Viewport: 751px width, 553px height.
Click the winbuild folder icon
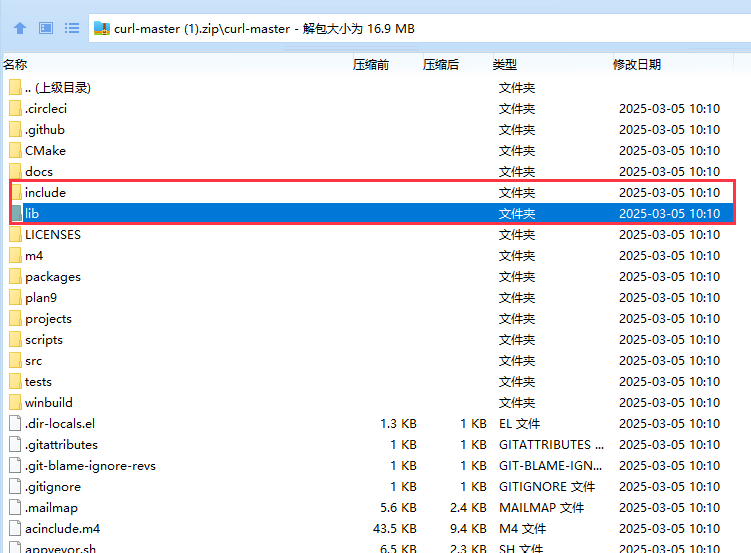[x=15, y=403]
